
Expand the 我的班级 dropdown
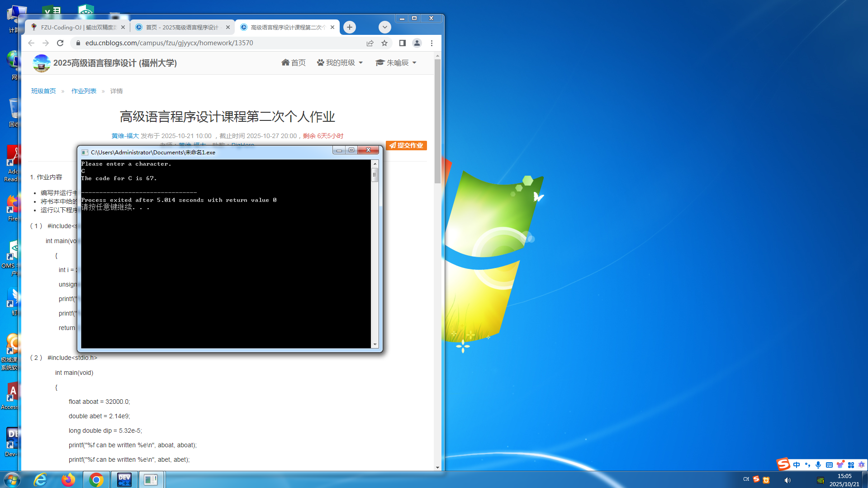tap(340, 62)
